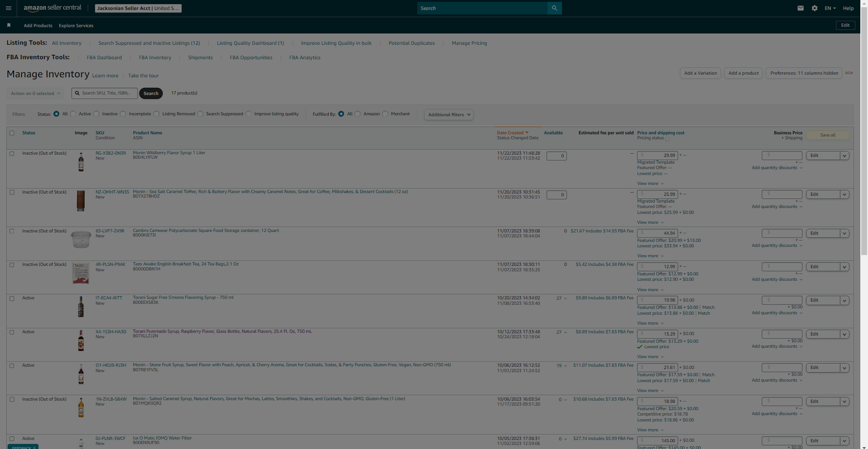Image resolution: width=868 pixels, height=449 pixels.
Task: Filter by Fulfilled By Amazon
Action: coord(358,114)
